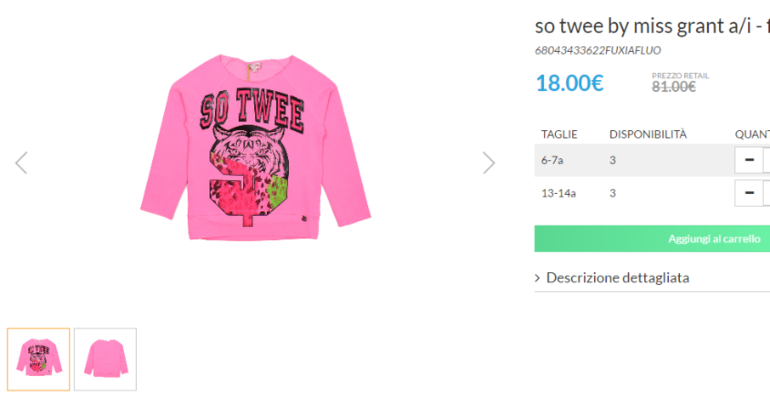Click the 18.00€ sale price
770x416 pixels.
569,83
